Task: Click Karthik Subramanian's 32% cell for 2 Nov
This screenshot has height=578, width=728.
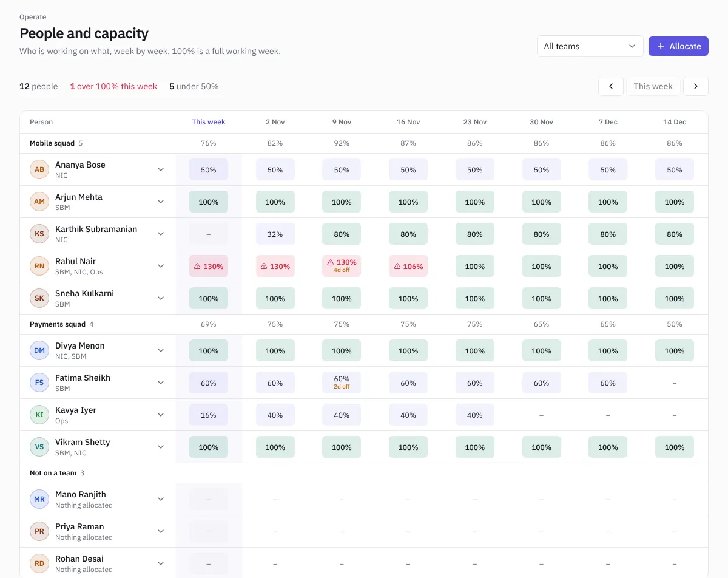Action: [x=275, y=234]
